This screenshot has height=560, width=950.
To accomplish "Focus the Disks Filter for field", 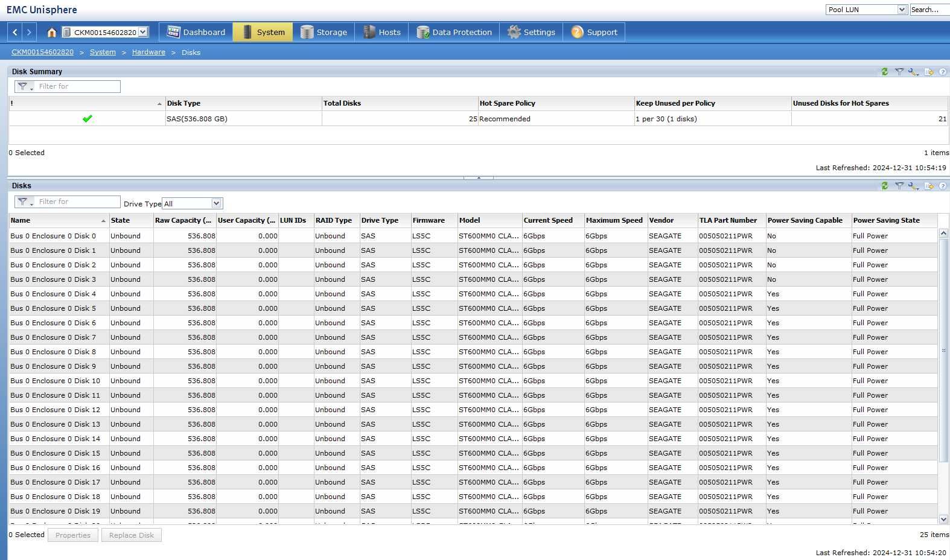I will [x=78, y=202].
